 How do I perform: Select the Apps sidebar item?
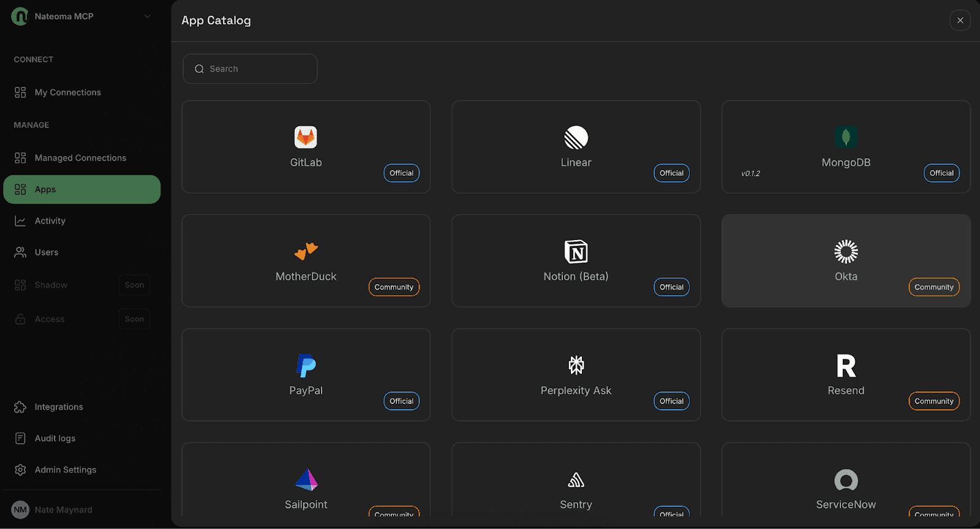(82, 189)
